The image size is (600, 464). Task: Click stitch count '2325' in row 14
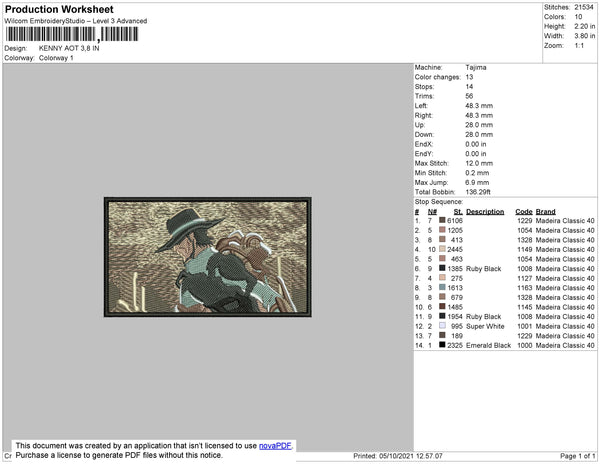[x=455, y=345]
